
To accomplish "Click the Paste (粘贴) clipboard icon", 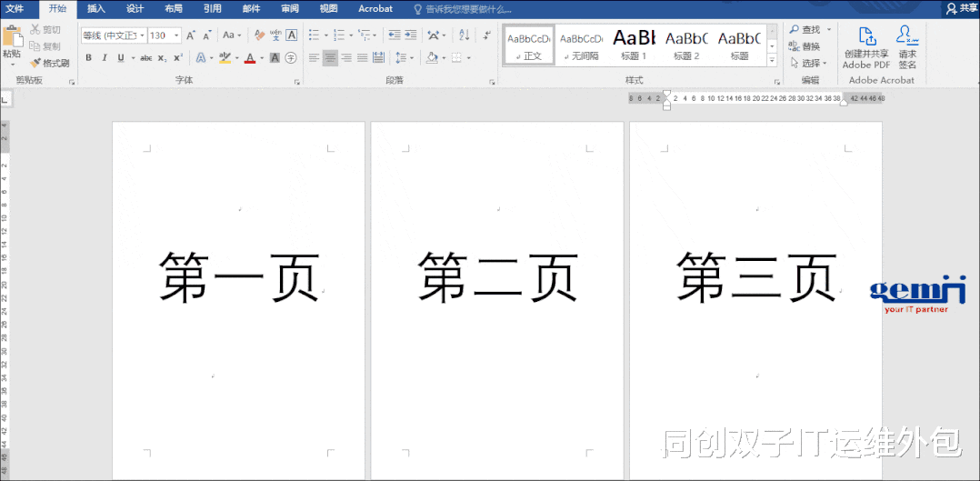I will [11, 36].
